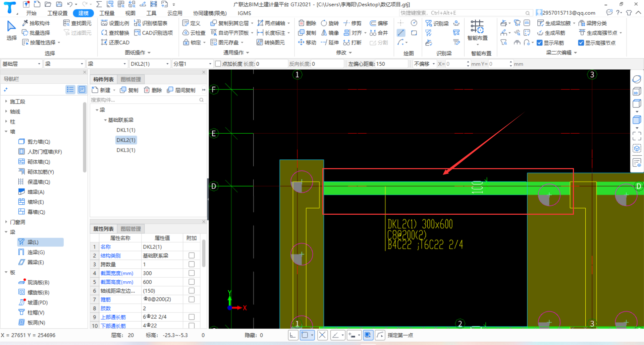
Task: Expand the 轴线 tree node
Action: click(x=6, y=111)
